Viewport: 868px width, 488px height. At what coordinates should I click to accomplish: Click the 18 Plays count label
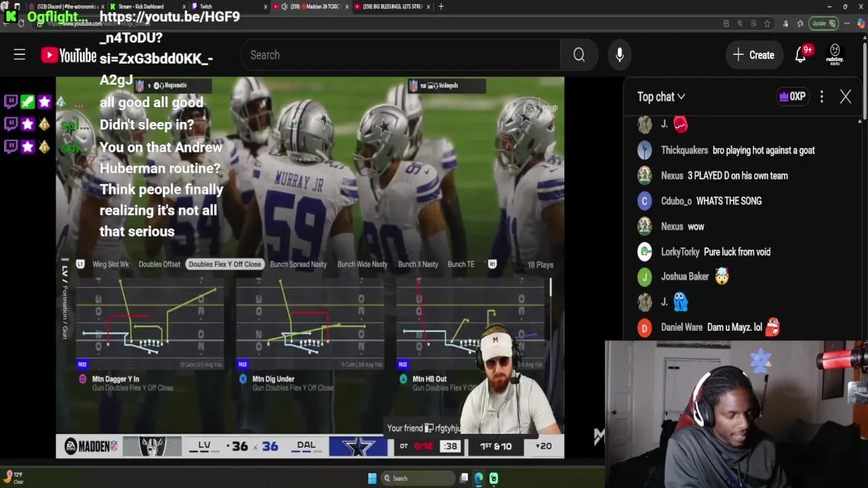tap(540, 265)
